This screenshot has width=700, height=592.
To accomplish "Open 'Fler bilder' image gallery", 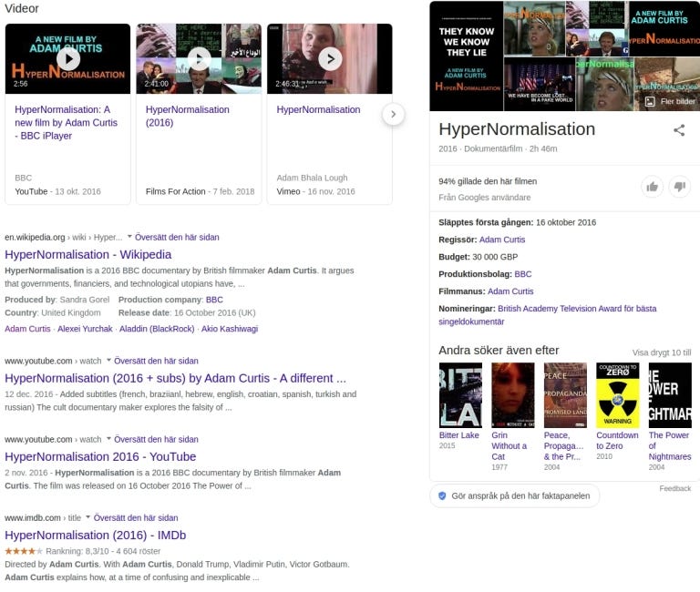I will (670, 102).
